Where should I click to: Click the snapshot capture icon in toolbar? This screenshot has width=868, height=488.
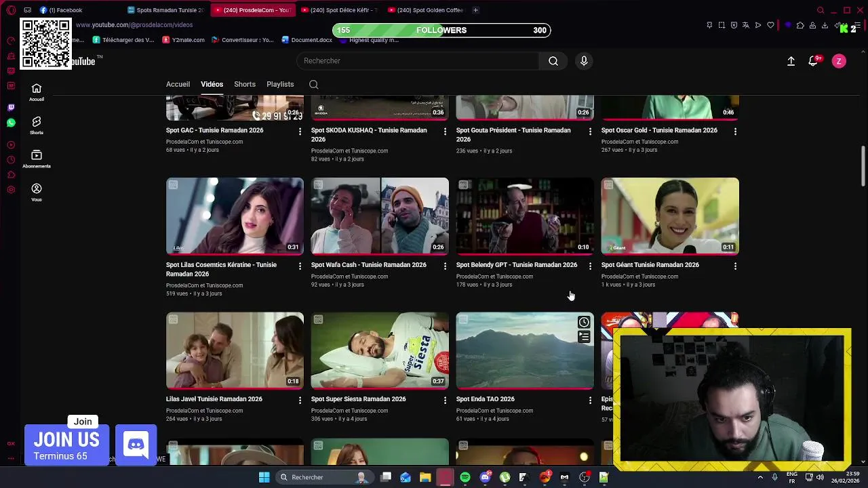[722, 25]
